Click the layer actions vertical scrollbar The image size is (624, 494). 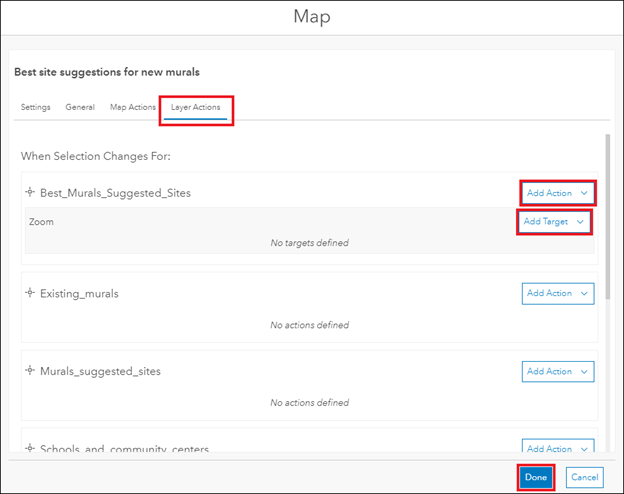point(607,217)
